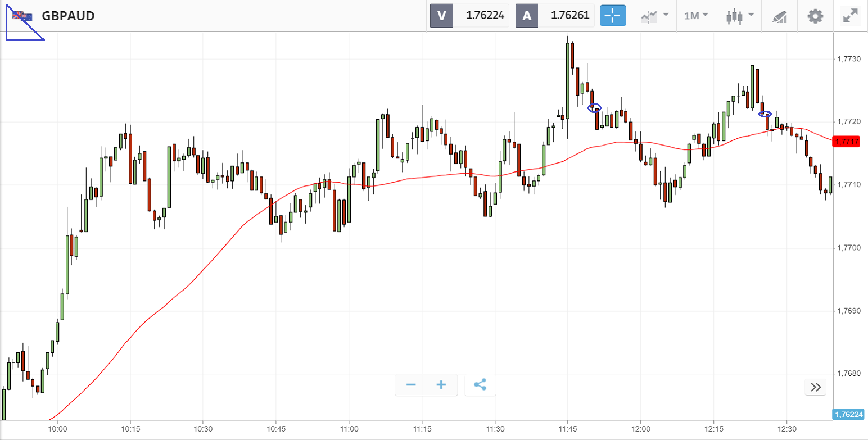Open the indicators dropdown
The height and width of the screenshot is (440, 868).
[655, 16]
